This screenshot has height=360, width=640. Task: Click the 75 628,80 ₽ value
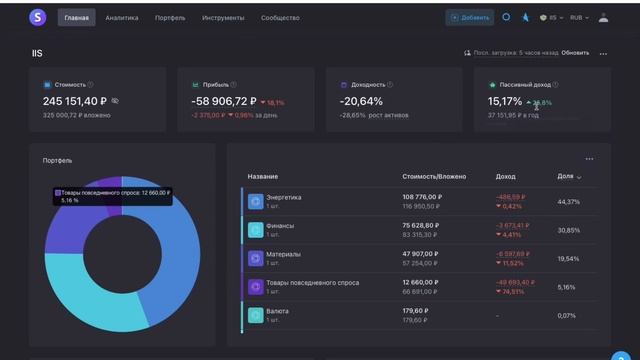click(x=421, y=225)
